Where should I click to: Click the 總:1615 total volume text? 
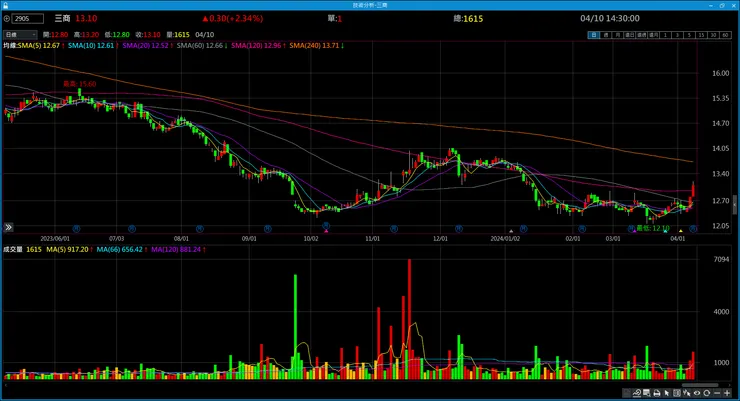[468, 18]
